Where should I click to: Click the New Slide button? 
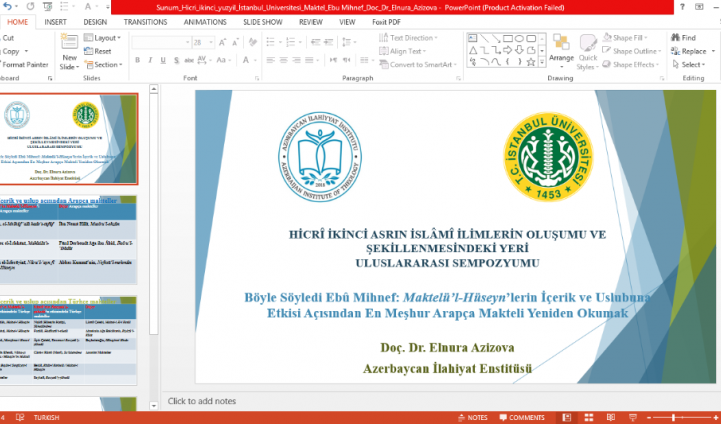coord(69,52)
